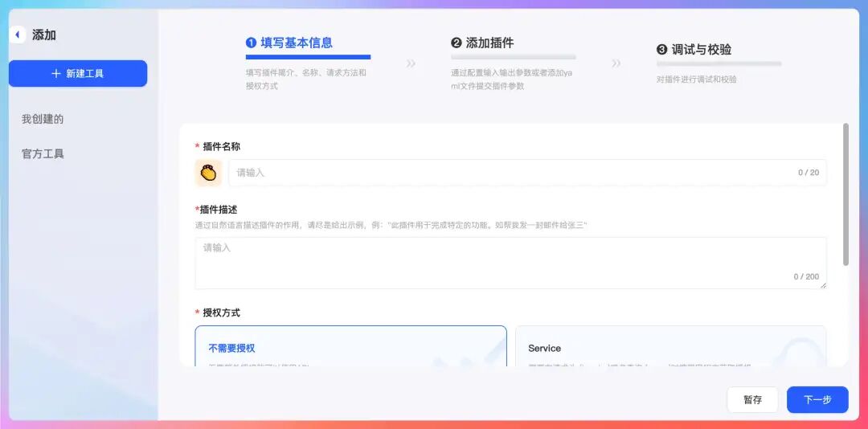Click the description text 对插件进行调试和校验

coord(696,80)
